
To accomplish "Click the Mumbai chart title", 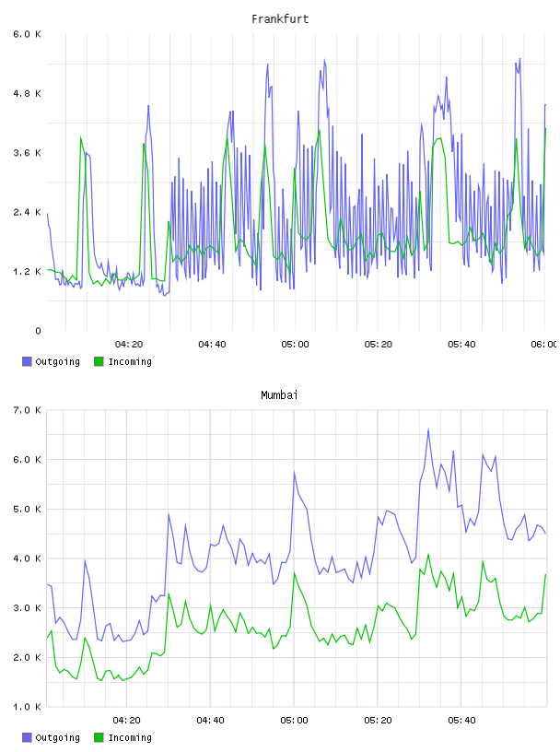I will click(x=279, y=395).
